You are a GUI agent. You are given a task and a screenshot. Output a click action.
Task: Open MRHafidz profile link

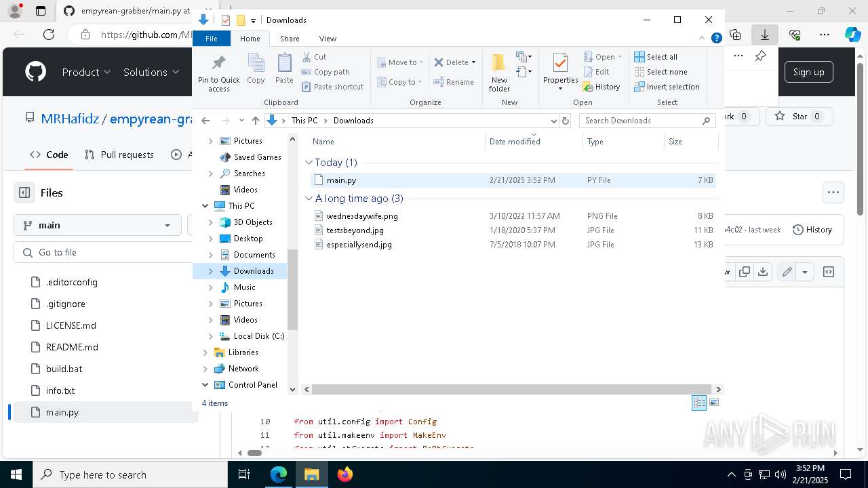click(x=70, y=119)
